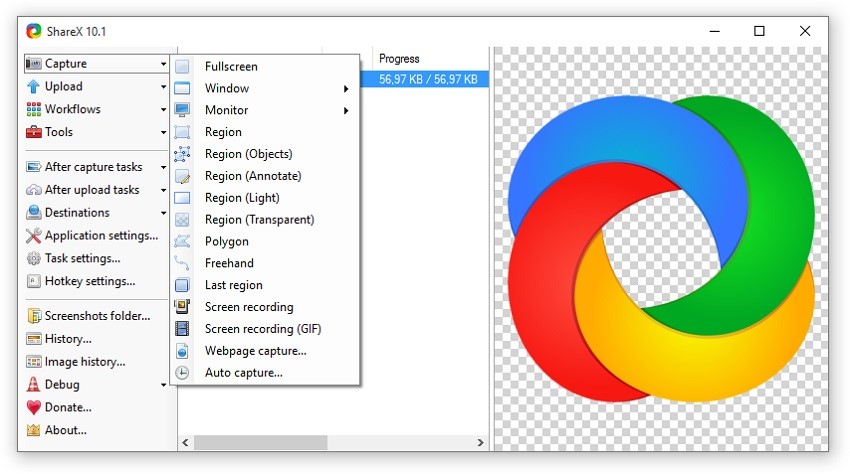
Task: Expand the Debug dropdown arrow
Action: coord(163,385)
